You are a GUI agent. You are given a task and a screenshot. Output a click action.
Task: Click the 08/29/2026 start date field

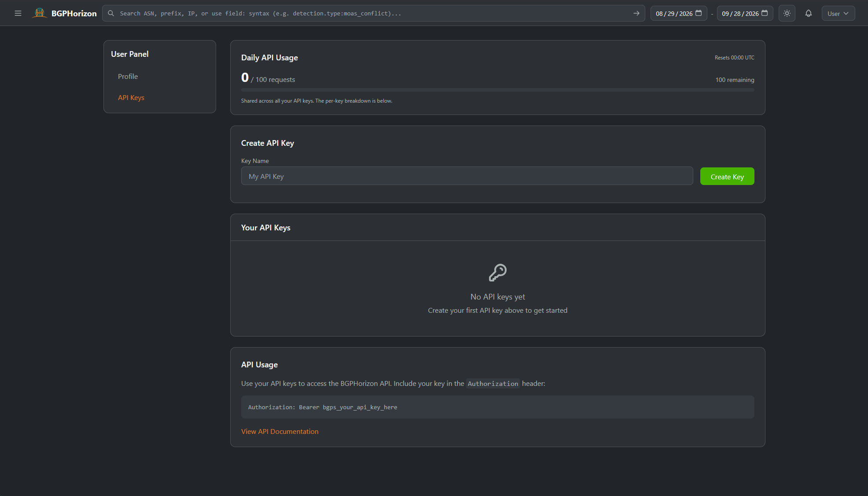(679, 13)
